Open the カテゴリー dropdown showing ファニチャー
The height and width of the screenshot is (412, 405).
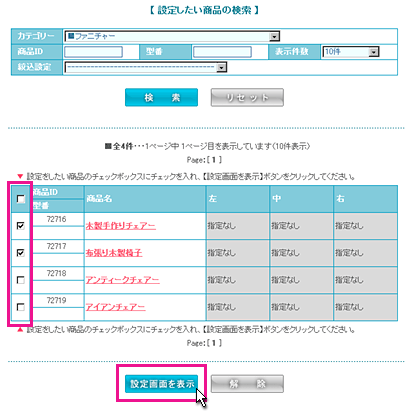(x=172, y=36)
